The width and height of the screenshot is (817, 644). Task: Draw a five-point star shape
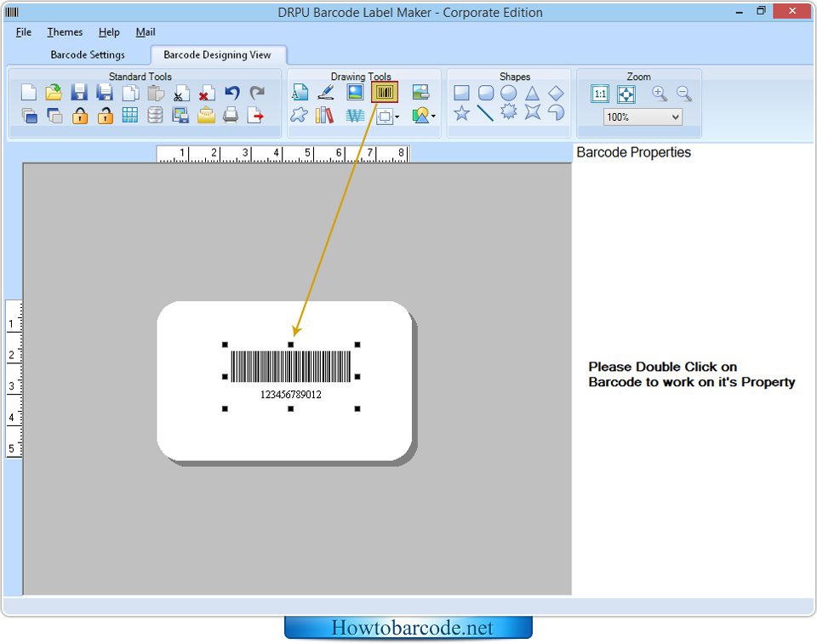(461, 113)
